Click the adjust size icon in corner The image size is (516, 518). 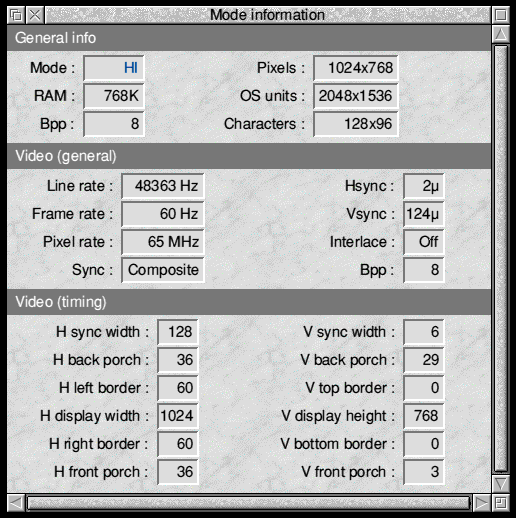[501, 503]
